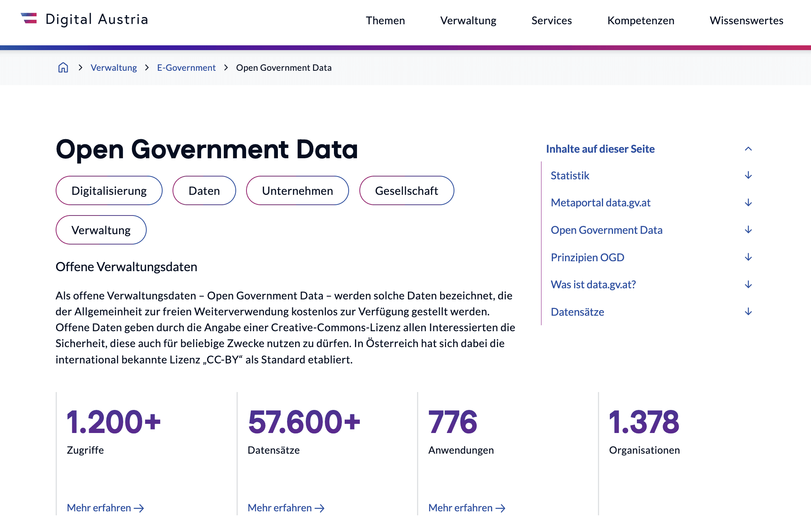Go to E-Government in the breadcrumb

[186, 68]
